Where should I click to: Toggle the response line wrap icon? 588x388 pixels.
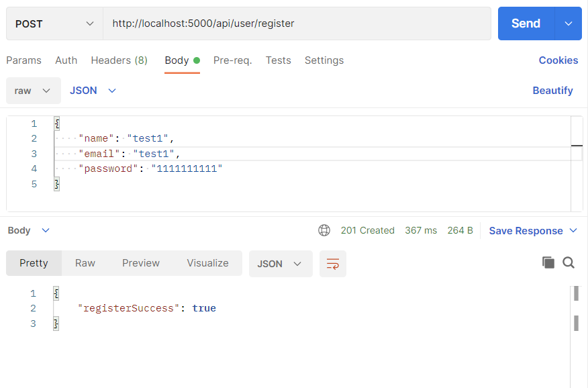tap(333, 264)
